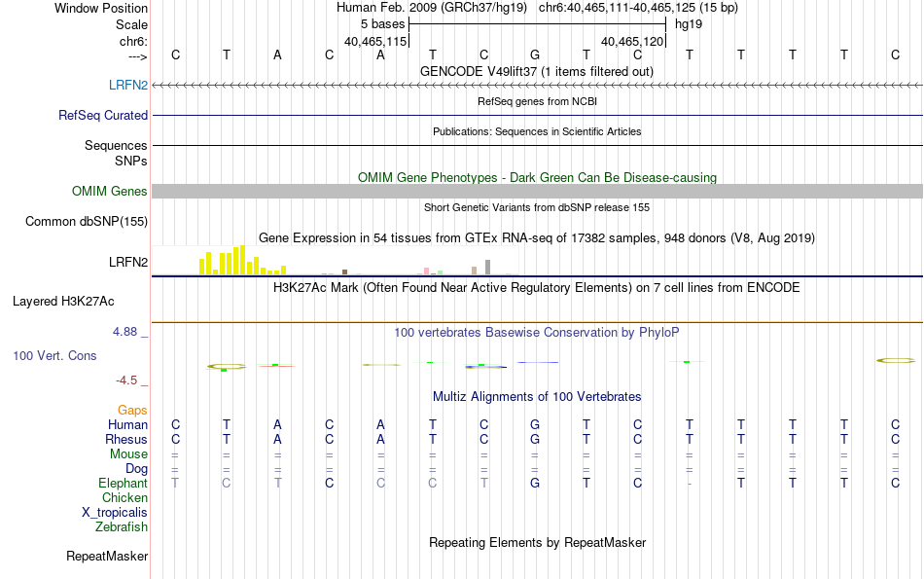Screen dimensions: 924x579
Task: Click the 4.88 PhyloP upper axis value
Action: click(124, 332)
